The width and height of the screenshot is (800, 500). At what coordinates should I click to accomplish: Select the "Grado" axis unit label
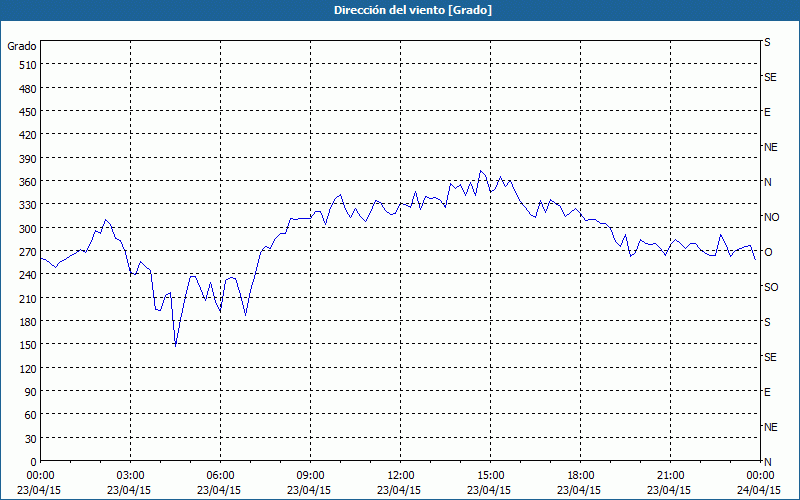tap(22, 46)
